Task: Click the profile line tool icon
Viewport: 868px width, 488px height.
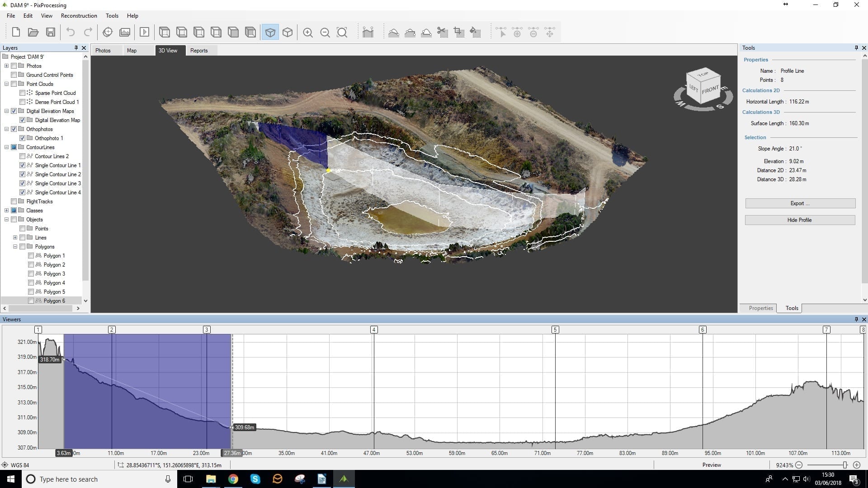Action: coord(368,32)
